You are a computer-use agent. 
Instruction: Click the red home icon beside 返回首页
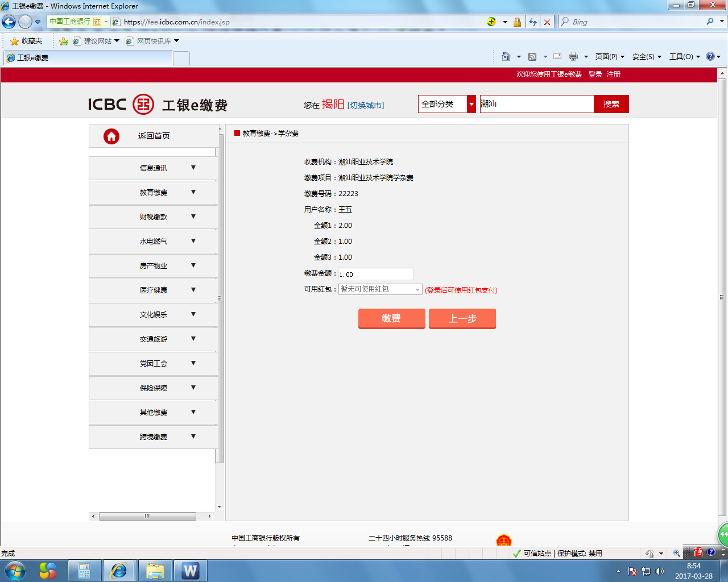coord(111,136)
